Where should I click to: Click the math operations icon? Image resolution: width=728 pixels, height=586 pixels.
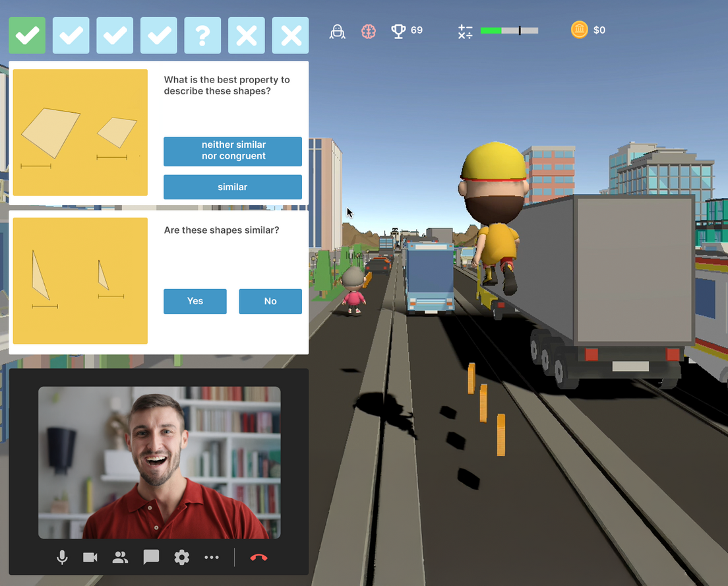(466, 31)
